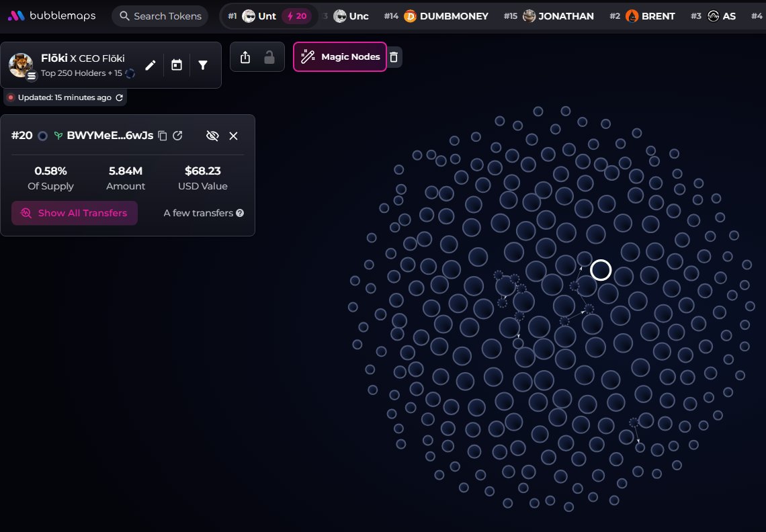Close the wallet #20 details panel
Screen dimensions: 766x532
(233, 136)
